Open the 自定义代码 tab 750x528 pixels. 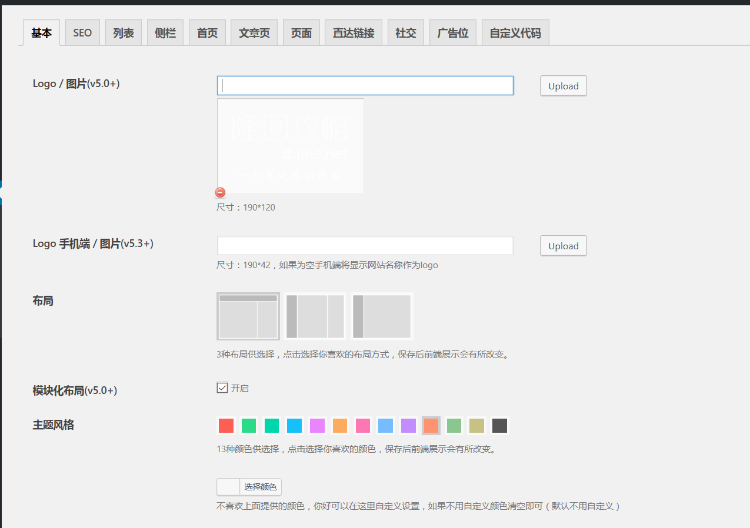click(516, 33)
